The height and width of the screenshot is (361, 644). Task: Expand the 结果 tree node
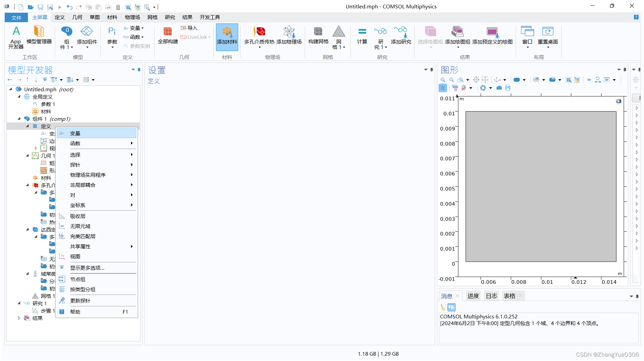point(19,318)
